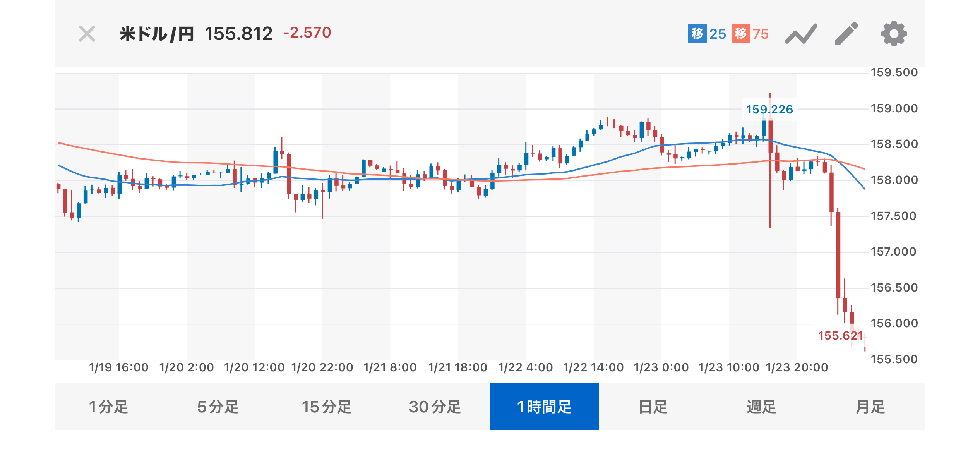Switch to 1分足 timeframe tab

(108, 407)
